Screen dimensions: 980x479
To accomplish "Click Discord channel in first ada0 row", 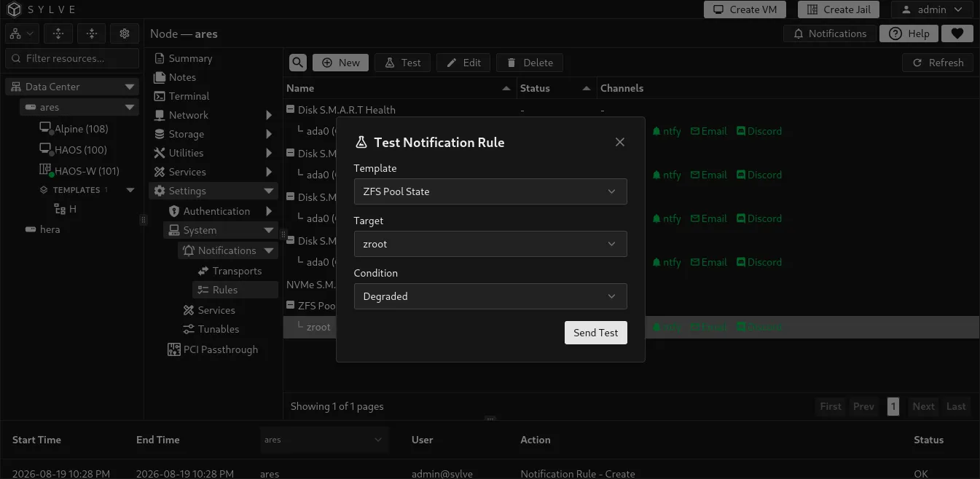I will click(759, 131).
